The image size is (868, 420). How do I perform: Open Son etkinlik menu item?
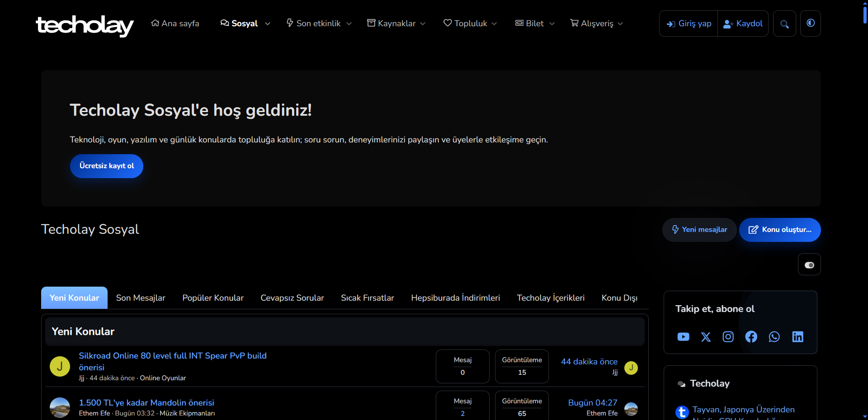314,24
